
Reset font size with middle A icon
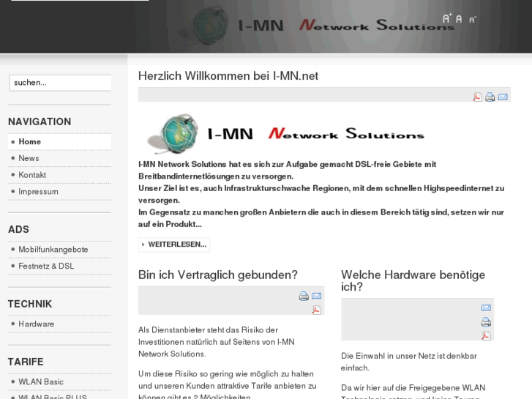(459, 19)
